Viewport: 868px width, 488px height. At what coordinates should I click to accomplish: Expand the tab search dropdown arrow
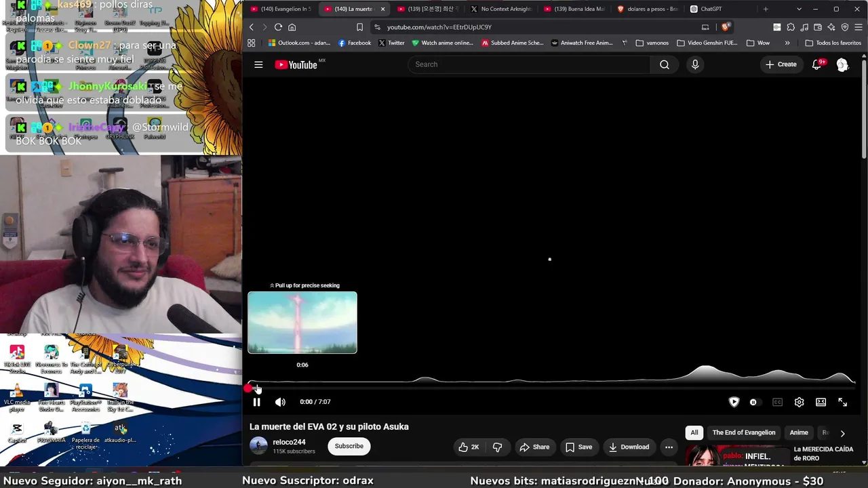pyautogui.click(x=799, y=9)
